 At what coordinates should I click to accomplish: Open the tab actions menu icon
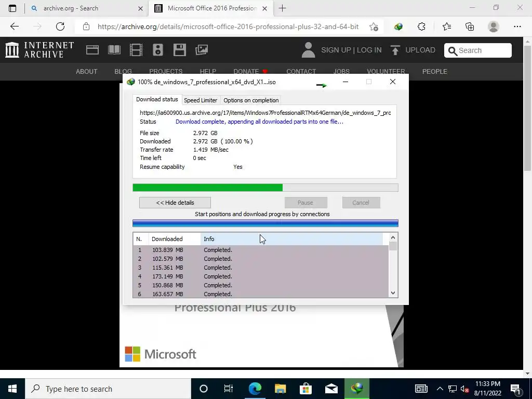click(12, 8)
